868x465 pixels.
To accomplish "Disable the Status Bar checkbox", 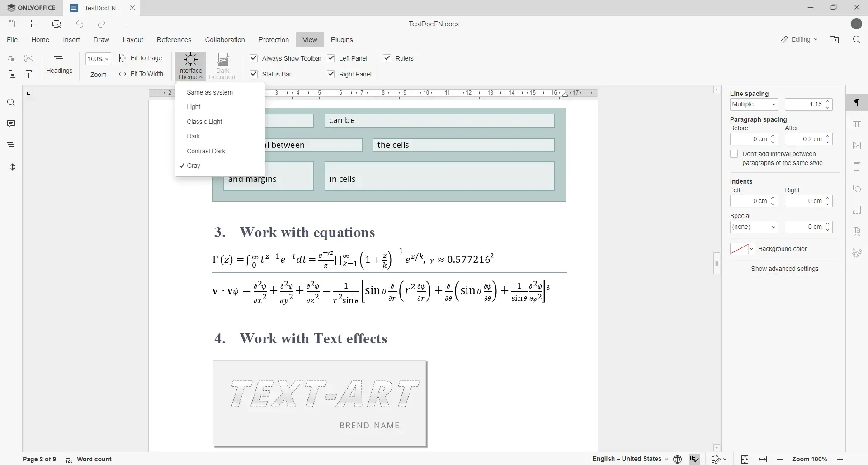I will click(x=254, y=74).
